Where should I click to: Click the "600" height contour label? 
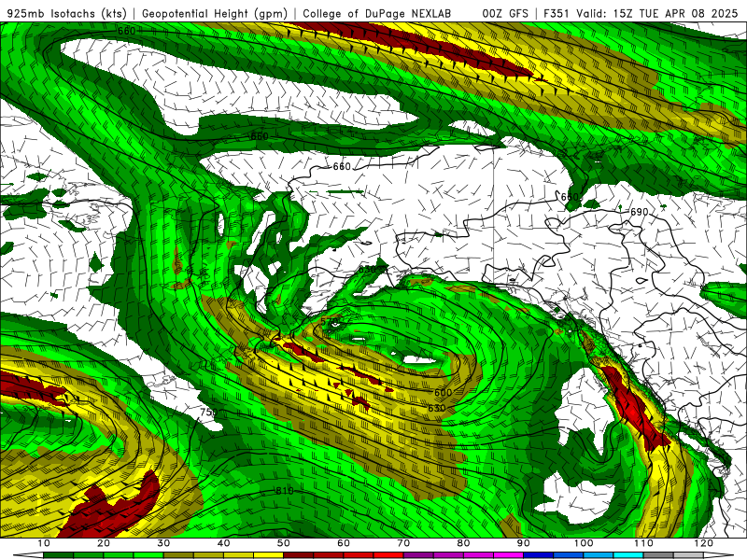(x=443, y=392)
